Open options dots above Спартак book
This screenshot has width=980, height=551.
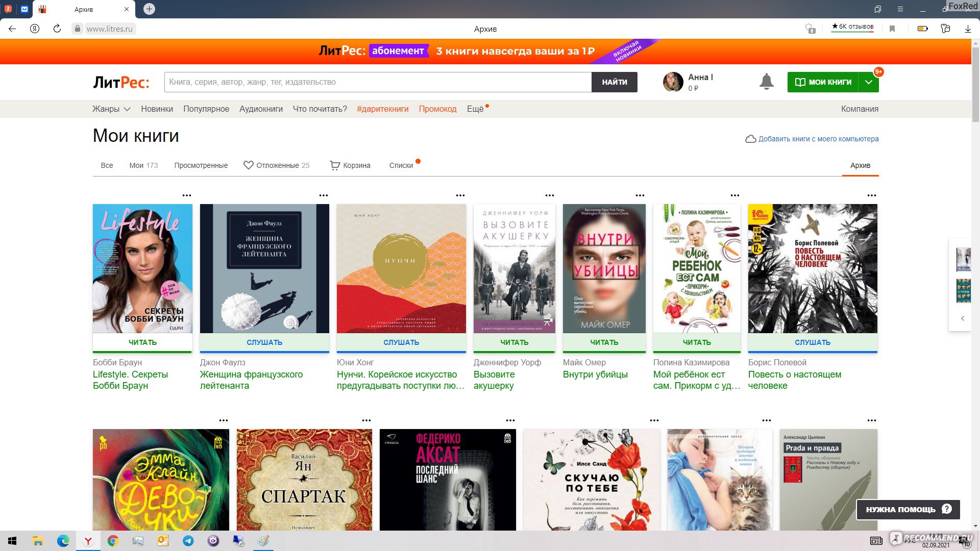pyautogui.click(x=366, y=420)
